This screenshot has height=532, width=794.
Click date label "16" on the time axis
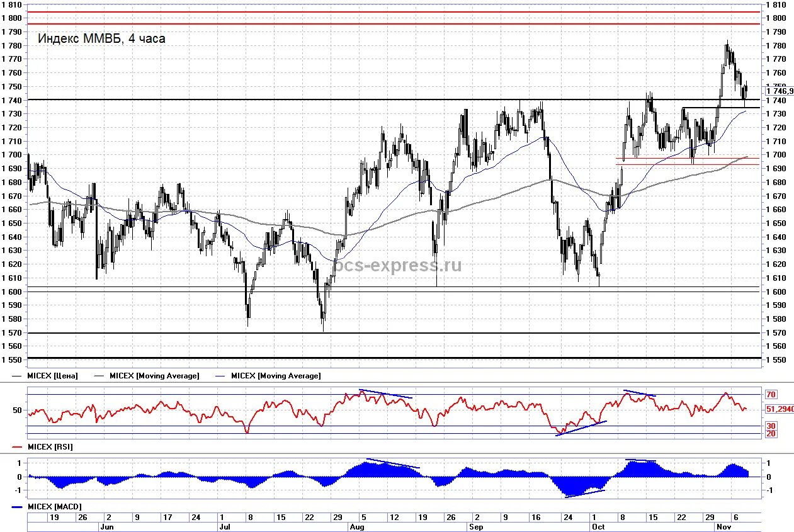536,518
